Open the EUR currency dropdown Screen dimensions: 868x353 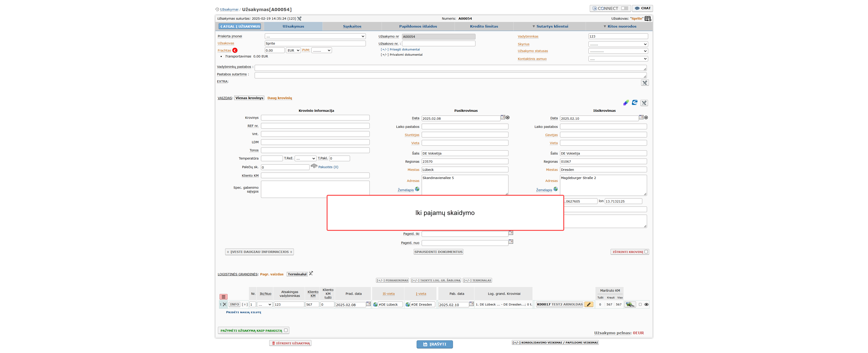tap(293, 50)
